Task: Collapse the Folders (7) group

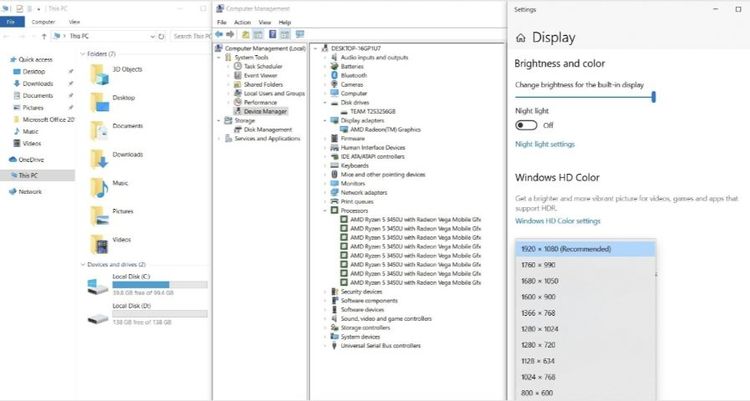Action: [83, 54]
